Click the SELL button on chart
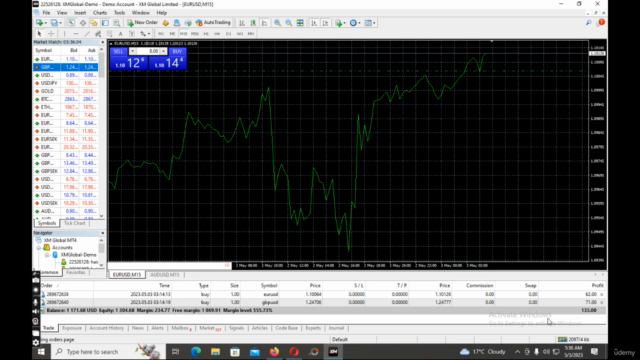Screen dimensions: 640x360 [x=118, y=51]
